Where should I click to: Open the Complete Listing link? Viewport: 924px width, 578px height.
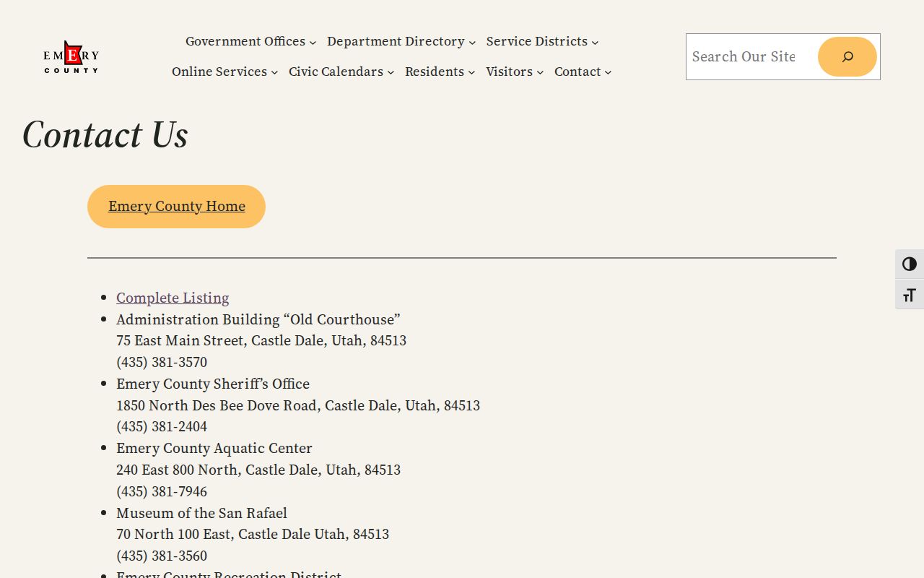click(x=173, y=298)
